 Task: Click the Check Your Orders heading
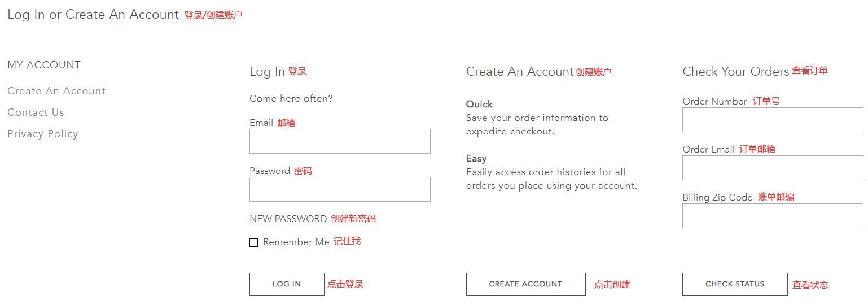click(735, 72)
